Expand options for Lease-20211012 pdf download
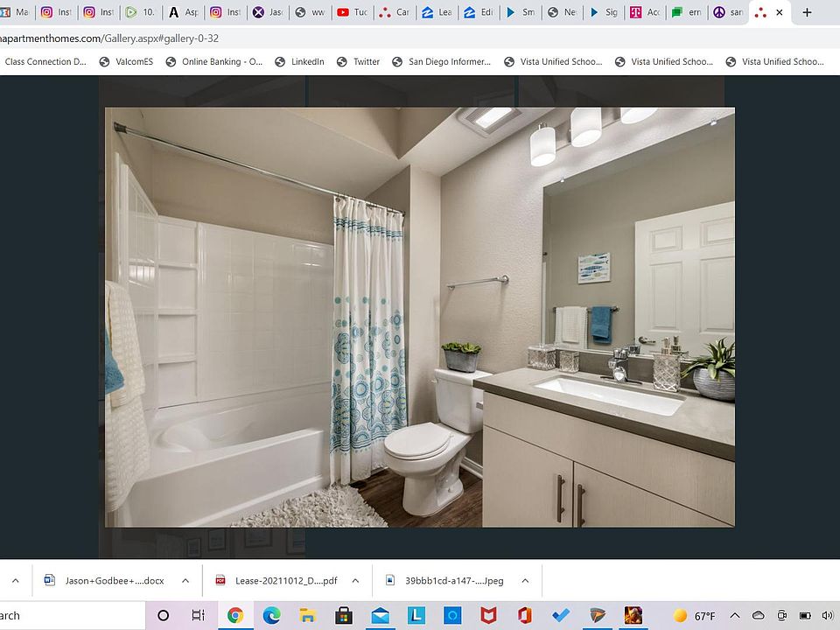This screenshot has width=840, height=630. (x=355, y=580)
